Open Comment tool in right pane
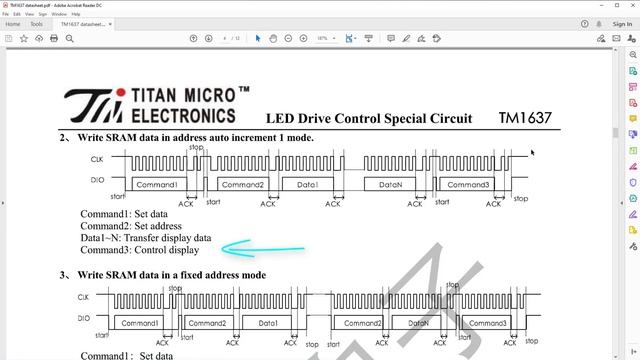 (633, 118)
